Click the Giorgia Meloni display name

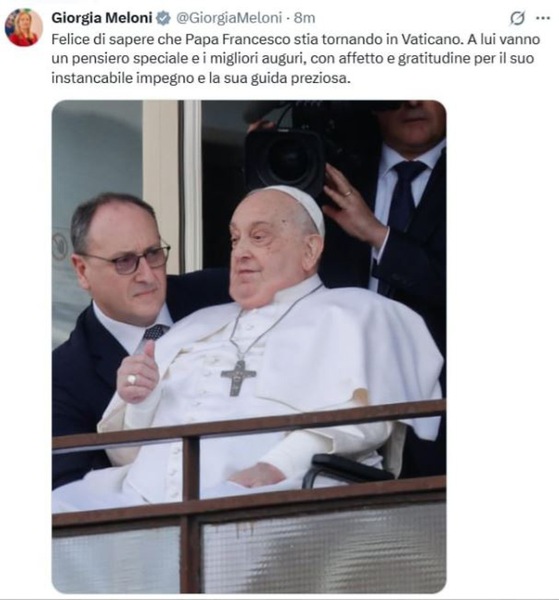point(102,18)
